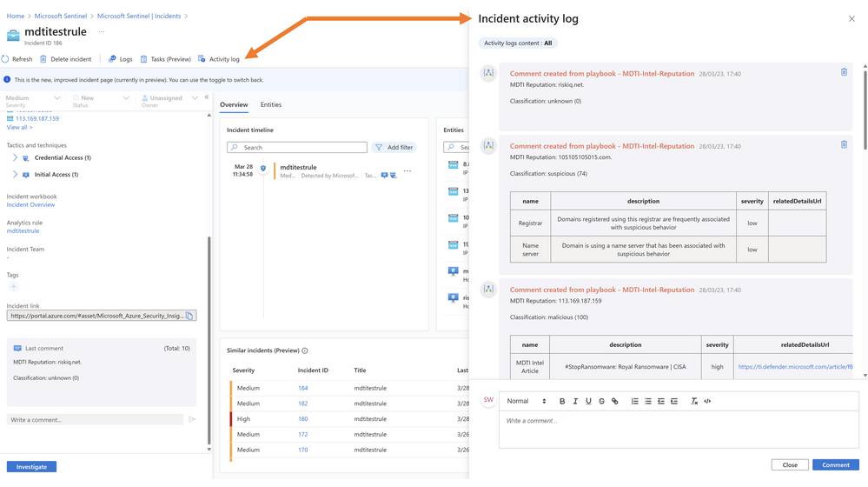
Task: Click the Close button in activity log
Action: click(x=790, y=465)
